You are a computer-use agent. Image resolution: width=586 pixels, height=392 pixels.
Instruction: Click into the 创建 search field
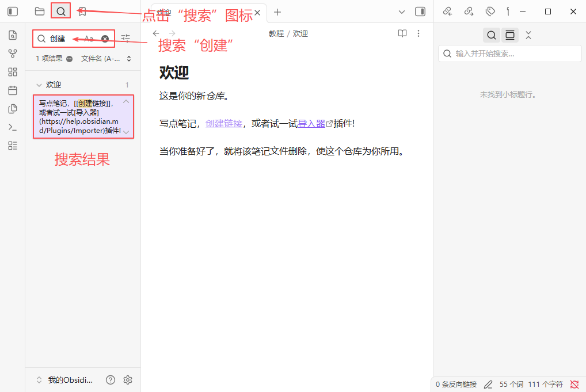pos(74,39)
